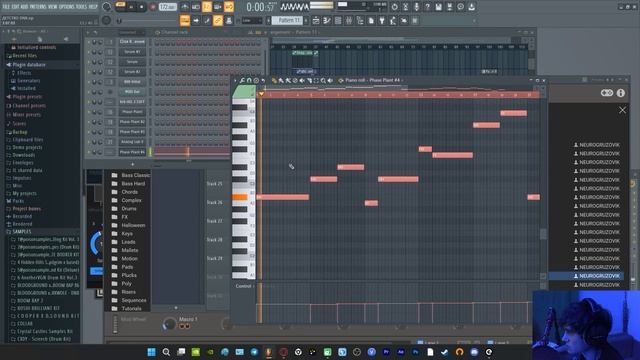This screenshot has height=360, width=640.
Task: Click the microphone recording icon in top toolbar
Action: (416, 7)
